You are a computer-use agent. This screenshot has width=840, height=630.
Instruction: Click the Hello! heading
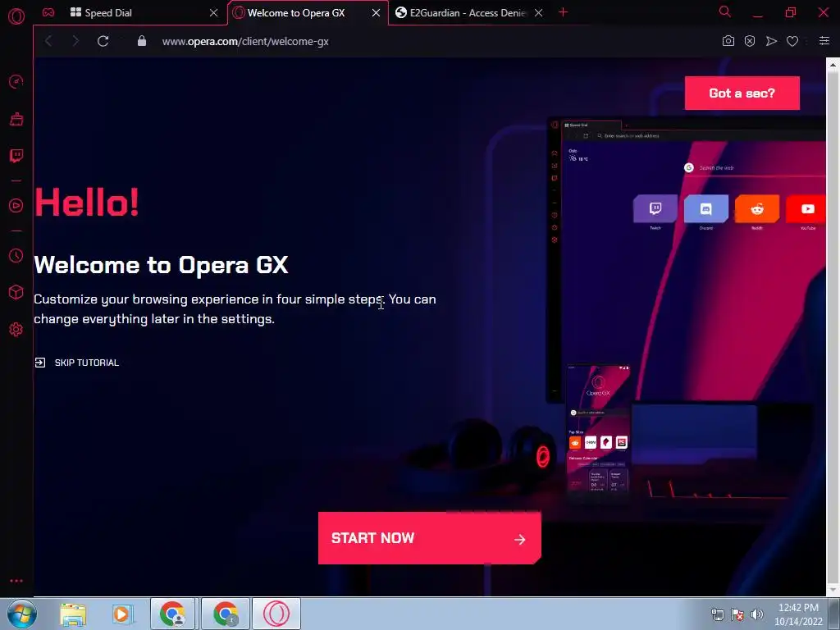87,203
